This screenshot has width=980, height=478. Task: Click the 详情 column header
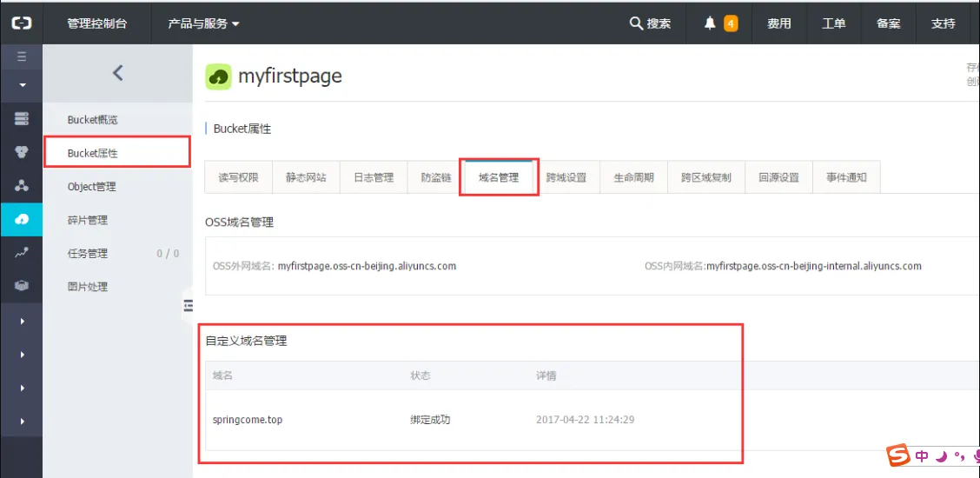tap(546, 375)
